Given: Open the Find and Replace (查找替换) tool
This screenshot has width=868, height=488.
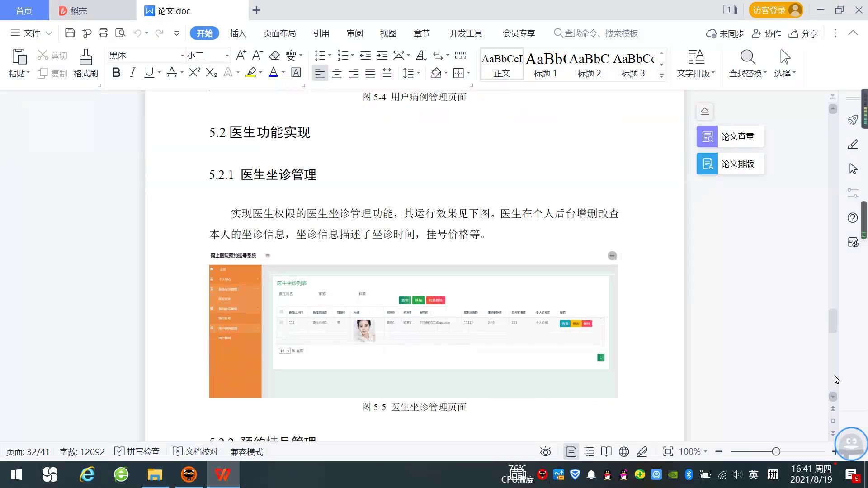Looking at the screenshot, I should [747, 58].
